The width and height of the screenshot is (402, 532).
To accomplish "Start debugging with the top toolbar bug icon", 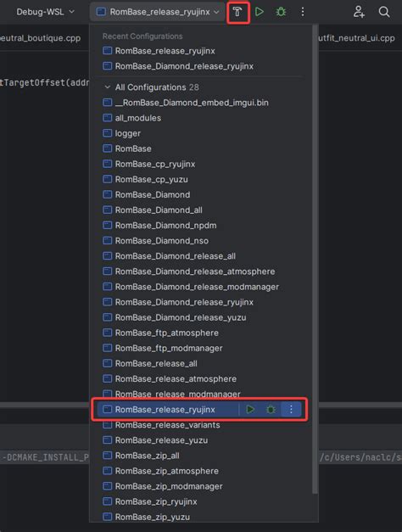I will coord(281,12).
